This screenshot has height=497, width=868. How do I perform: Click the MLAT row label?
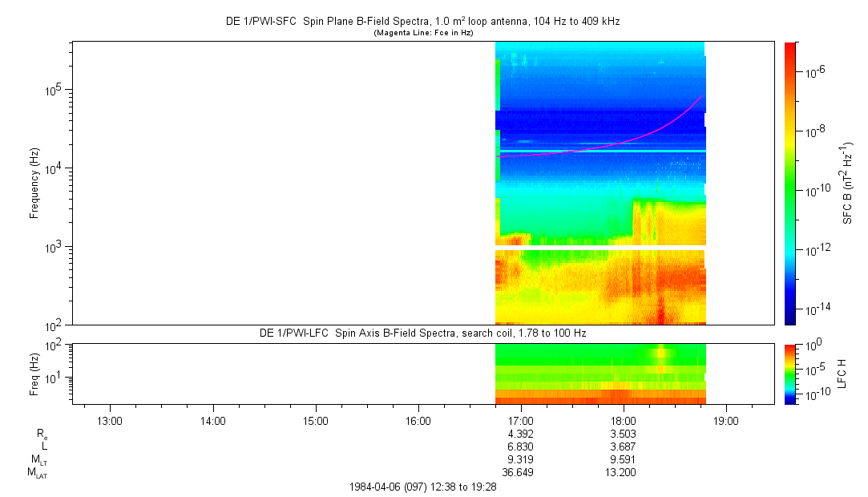38,473
